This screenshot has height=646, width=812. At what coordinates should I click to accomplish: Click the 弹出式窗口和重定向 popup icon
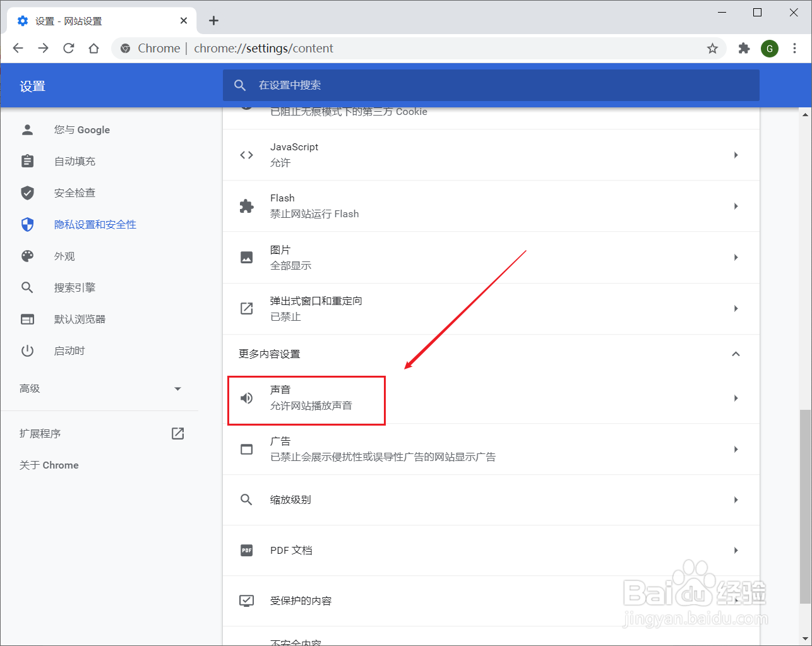point(246,308)
